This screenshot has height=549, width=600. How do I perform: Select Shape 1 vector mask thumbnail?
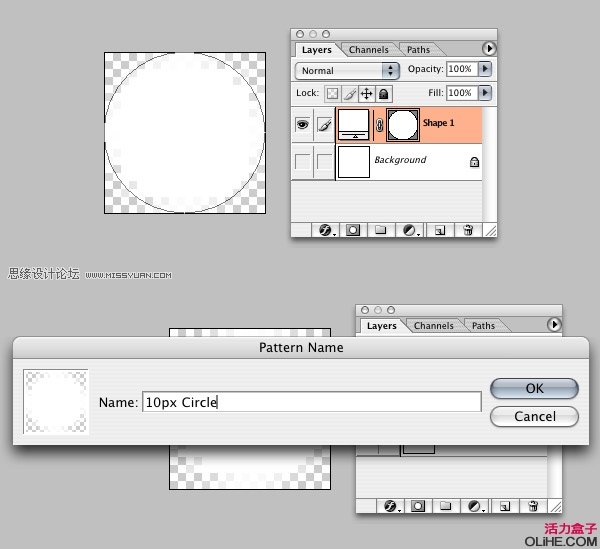403,125
